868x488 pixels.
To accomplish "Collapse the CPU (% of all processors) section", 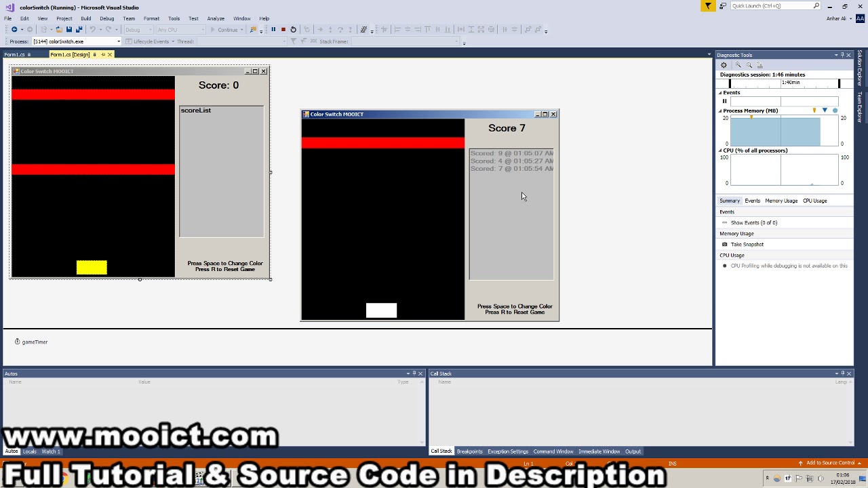I will point(720,150).
